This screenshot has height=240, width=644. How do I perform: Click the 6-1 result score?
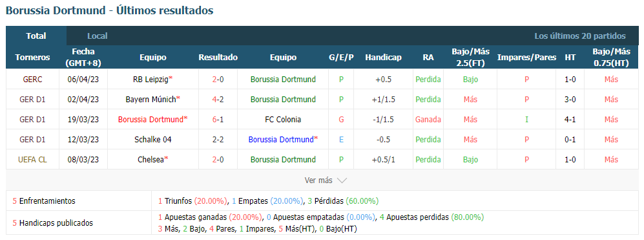(218, 120)
